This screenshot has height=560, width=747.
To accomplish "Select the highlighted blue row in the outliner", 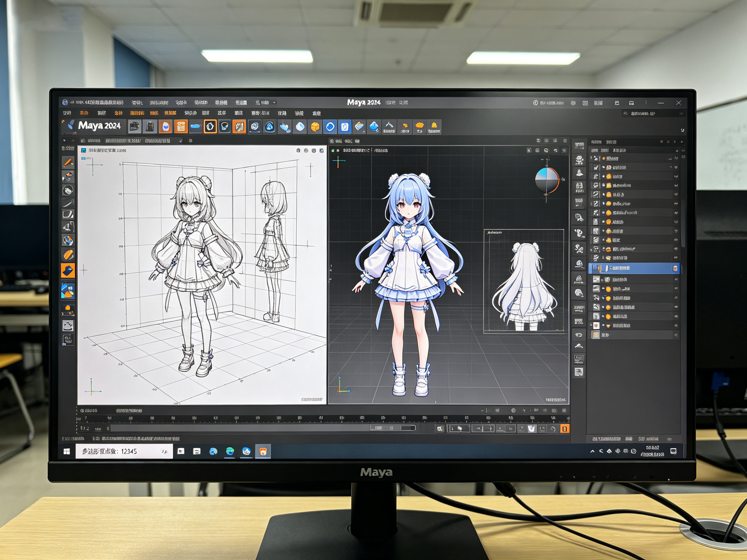I will pyautogui.click(x=634, y=268).
